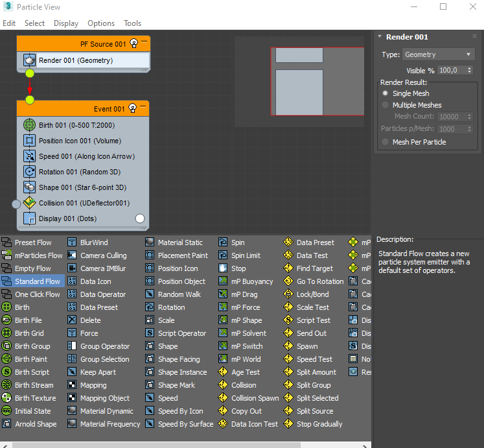Open the Select menu
Screen dimensions: 484x448
[x=34, y=23]
